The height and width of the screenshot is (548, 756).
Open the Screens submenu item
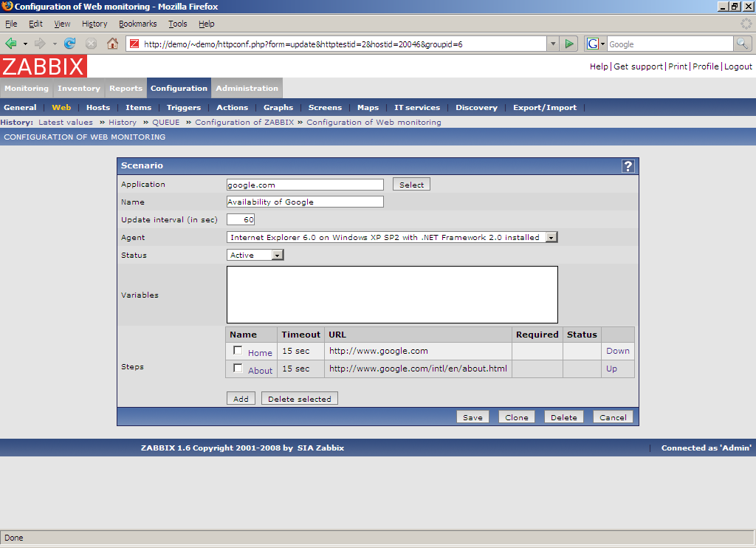(325, 108)
